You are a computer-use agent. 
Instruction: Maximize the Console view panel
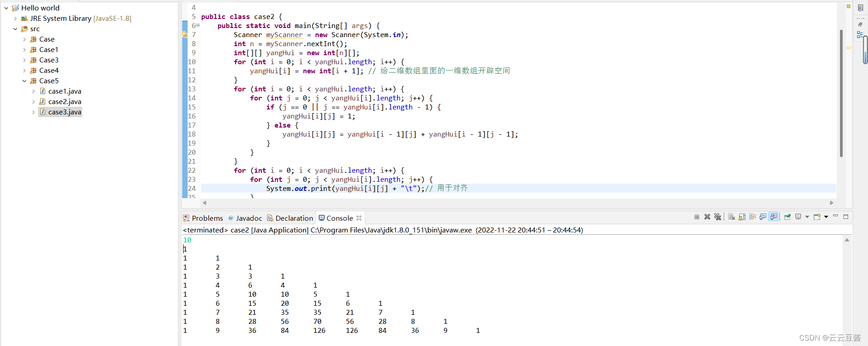click(846, 217)
